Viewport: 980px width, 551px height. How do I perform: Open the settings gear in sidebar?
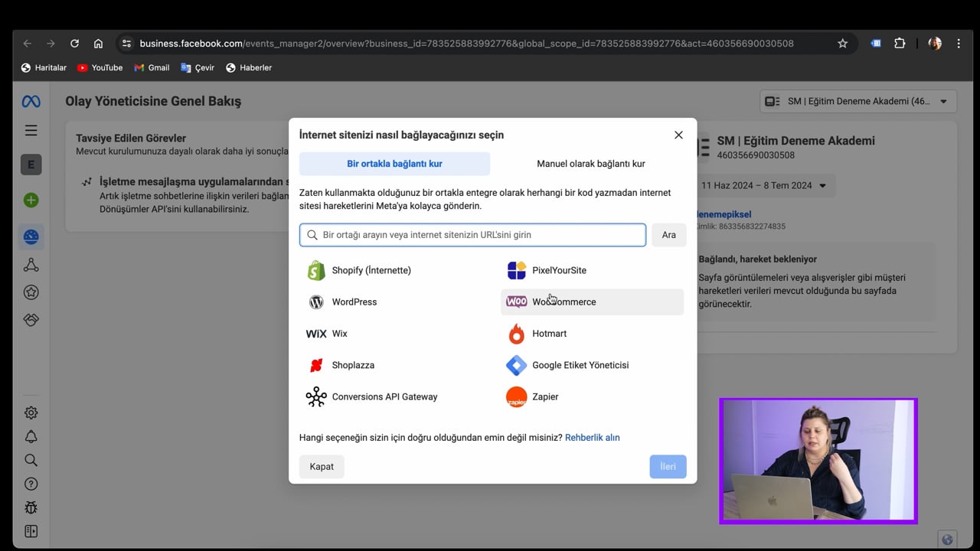[31, 412]
